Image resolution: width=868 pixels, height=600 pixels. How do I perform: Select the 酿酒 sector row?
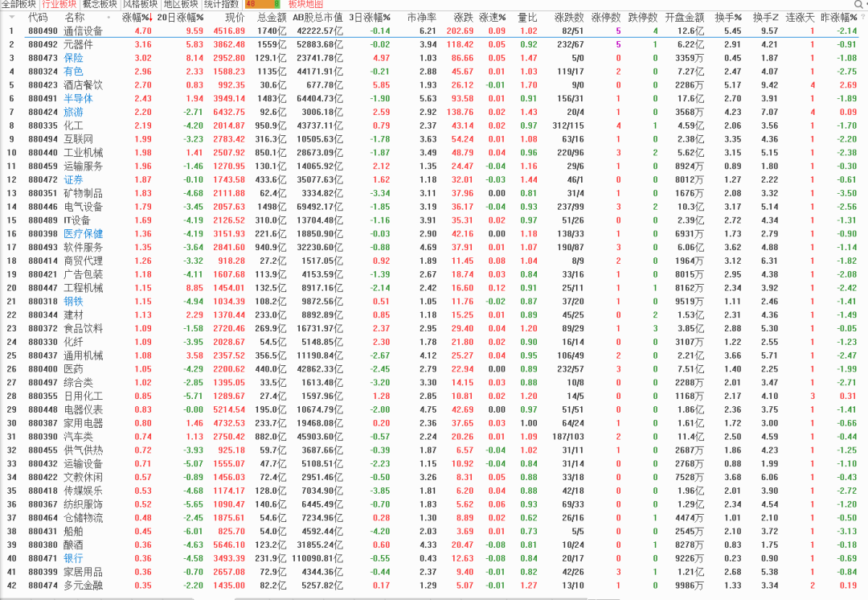pyautogui.click(x=432, y=545)
